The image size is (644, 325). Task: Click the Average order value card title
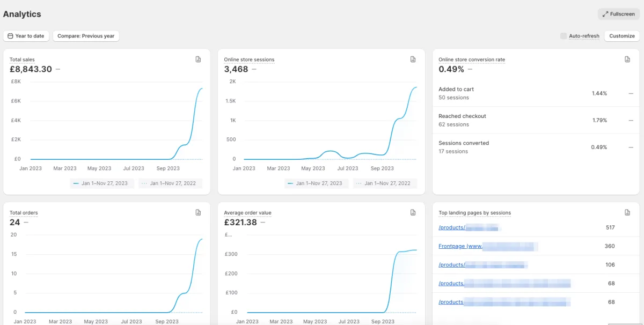tap(247, 213)
